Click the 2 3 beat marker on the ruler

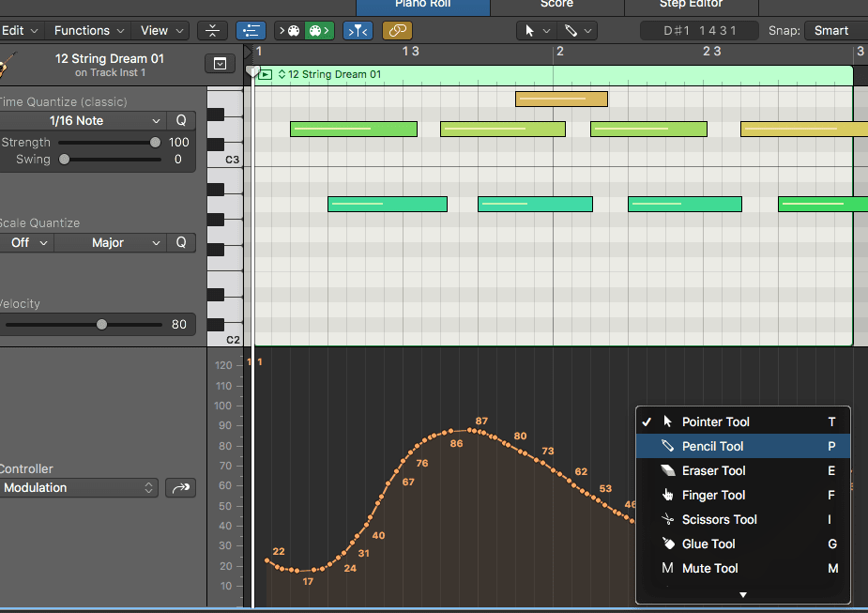[x=712, y=52]
